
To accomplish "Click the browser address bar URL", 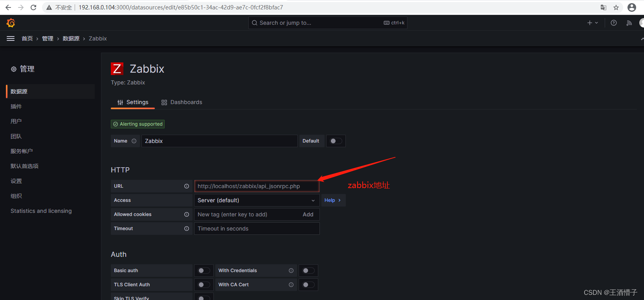I will (181, 7).
